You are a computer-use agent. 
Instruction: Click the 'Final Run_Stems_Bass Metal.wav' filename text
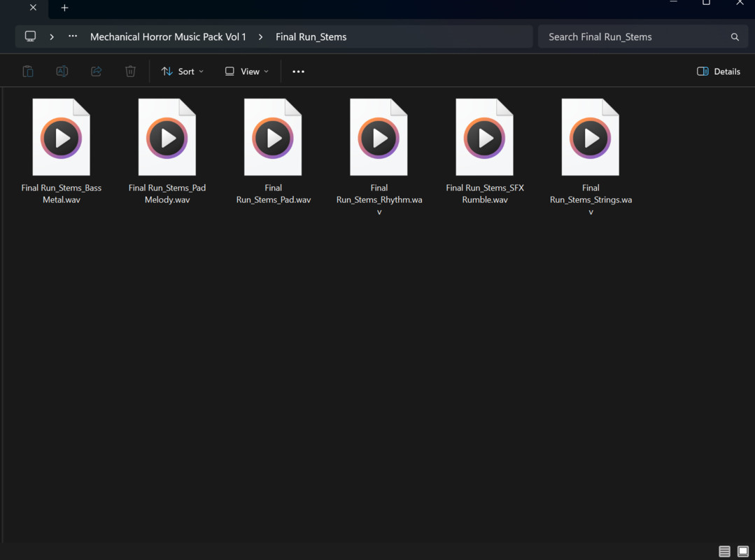[61, 194]
